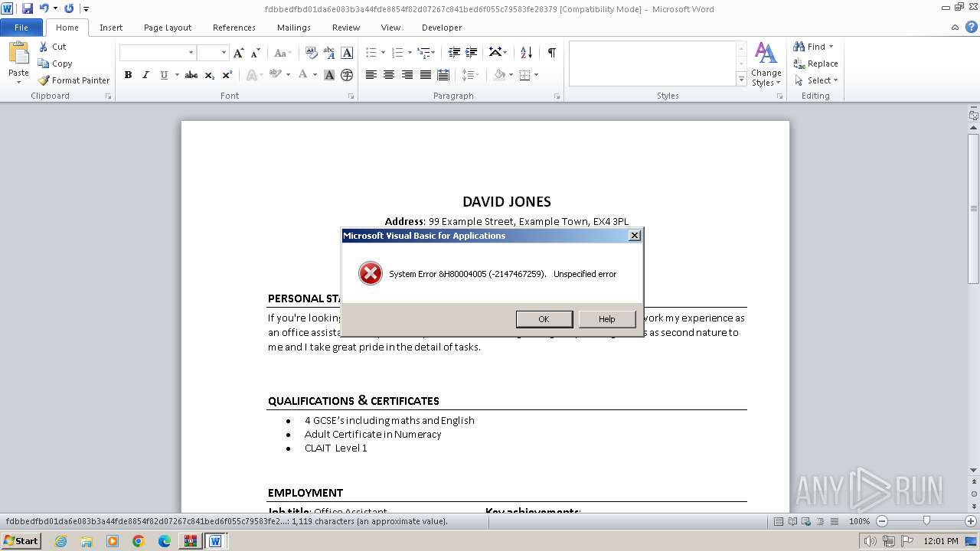Open the File tab
Viewport: 980px width, 551px height.
coord(21,28)
